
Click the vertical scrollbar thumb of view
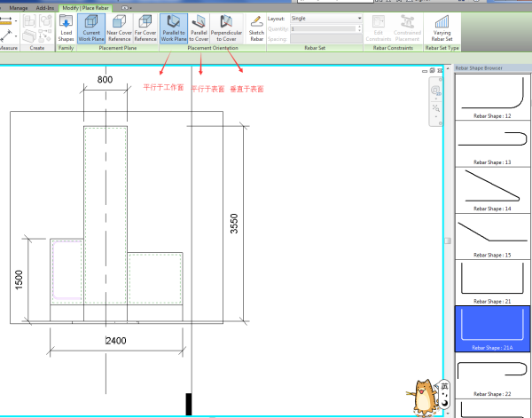pos(448,241)
